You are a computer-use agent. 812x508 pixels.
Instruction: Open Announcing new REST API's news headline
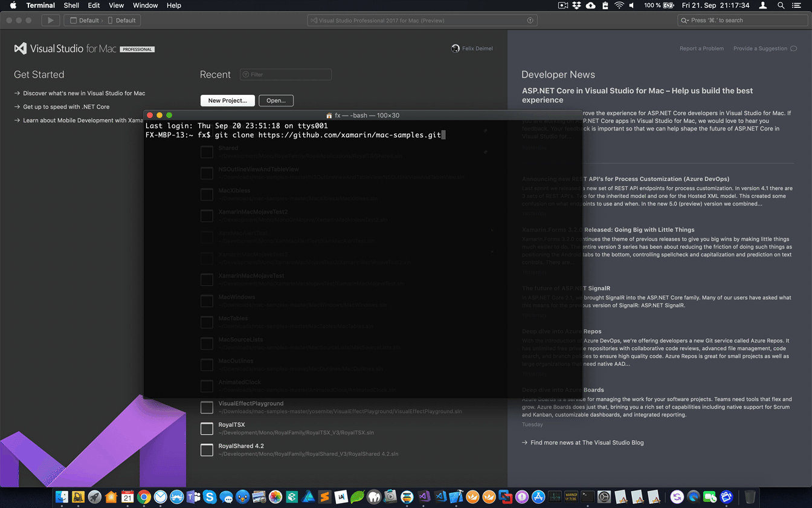point(625,179)
